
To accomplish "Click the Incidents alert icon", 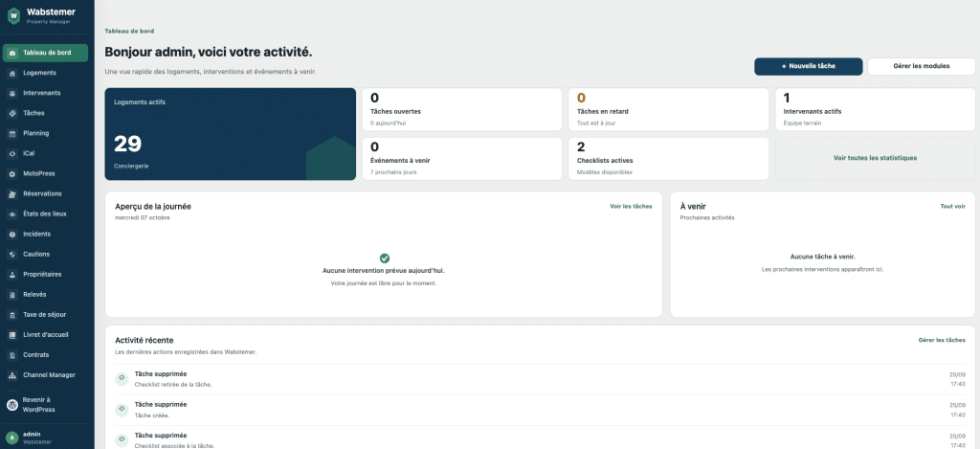I will 11,234.
